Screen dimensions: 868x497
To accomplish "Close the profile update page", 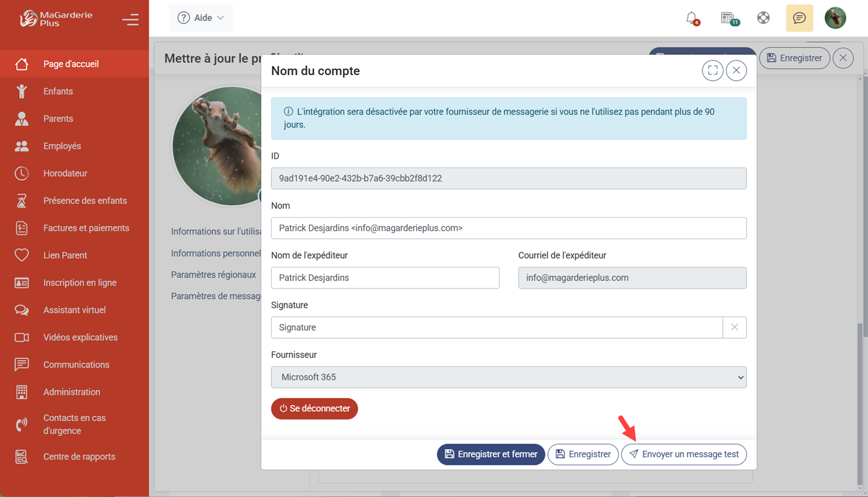I will (843, 58).
